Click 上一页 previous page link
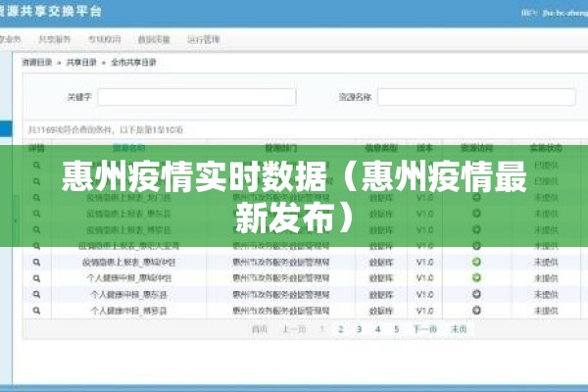The width and height of the screenshot is (588, 392). coord(294,329)
